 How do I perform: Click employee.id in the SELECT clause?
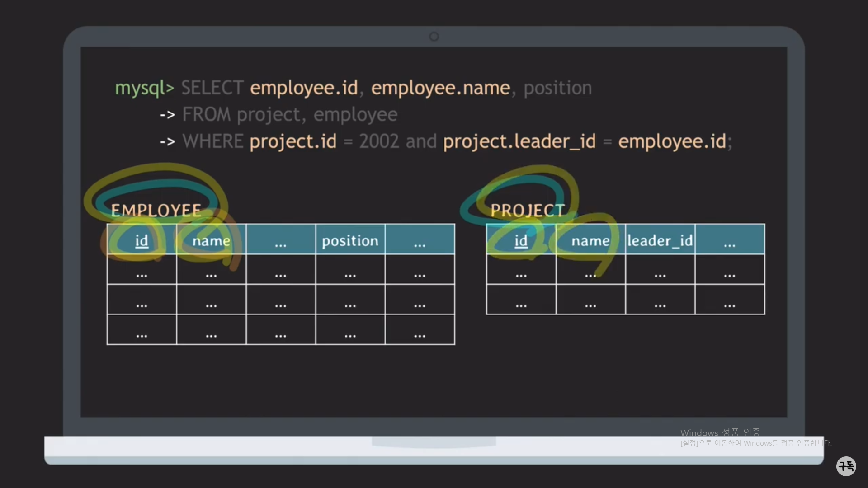[304, 88]
